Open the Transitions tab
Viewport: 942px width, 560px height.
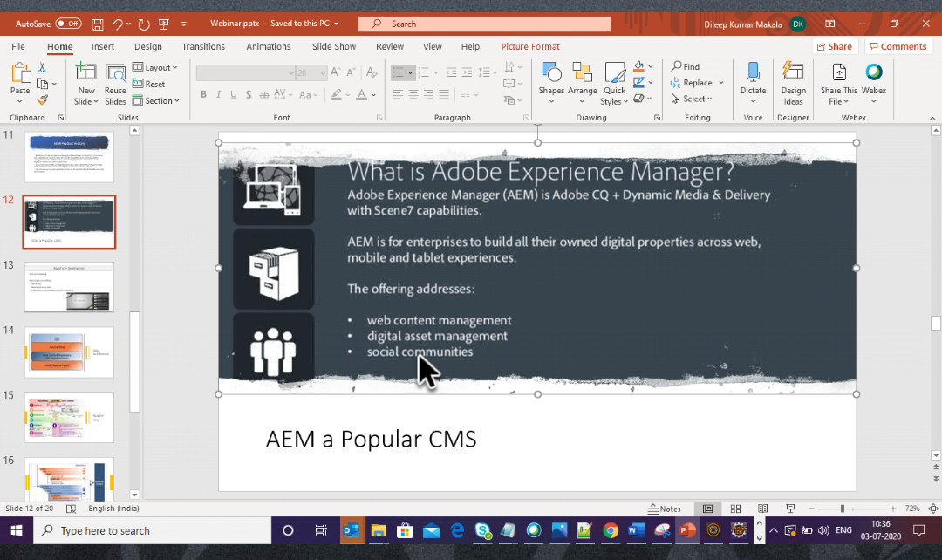coord(203,46)
